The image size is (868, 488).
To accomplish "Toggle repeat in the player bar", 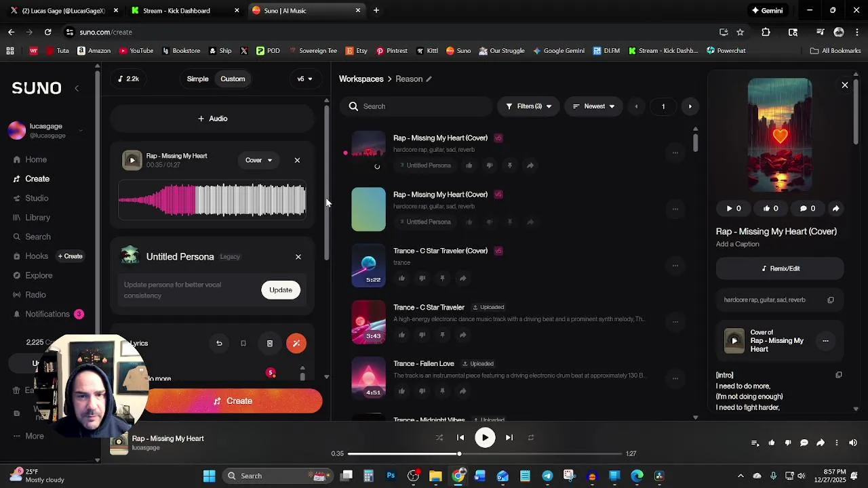I will coord(531,438).
